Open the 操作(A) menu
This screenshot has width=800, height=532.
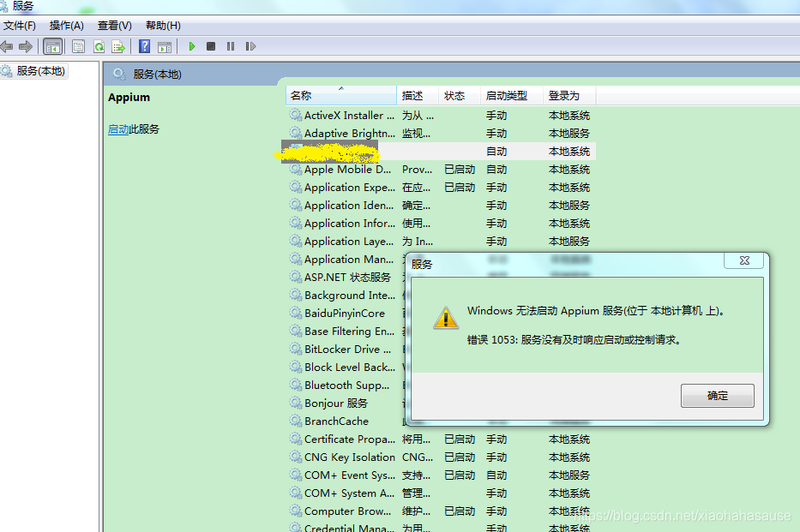pos(66,26)
